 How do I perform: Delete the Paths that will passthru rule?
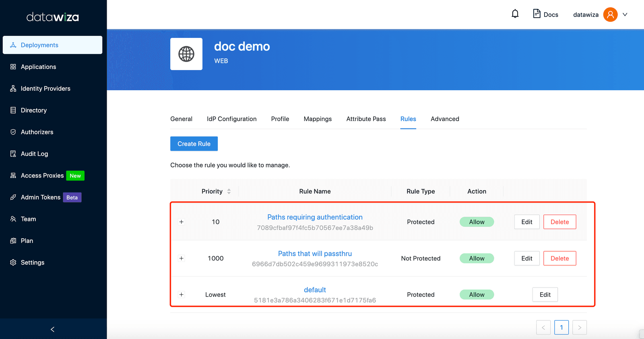(x=559, y=258)
